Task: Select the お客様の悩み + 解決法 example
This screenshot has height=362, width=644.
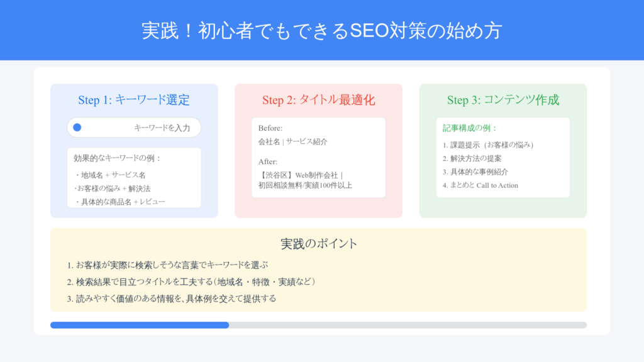Action: click(x=113, y=189)
